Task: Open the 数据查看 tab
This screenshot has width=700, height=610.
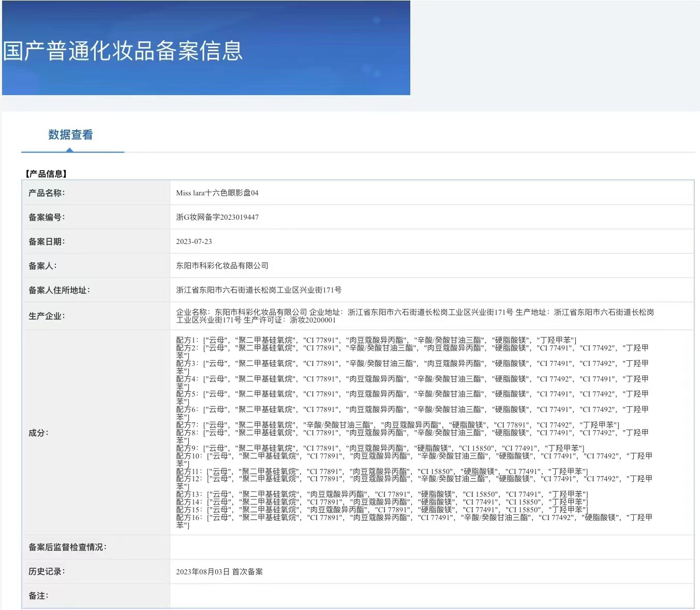Action: point(70,135)
